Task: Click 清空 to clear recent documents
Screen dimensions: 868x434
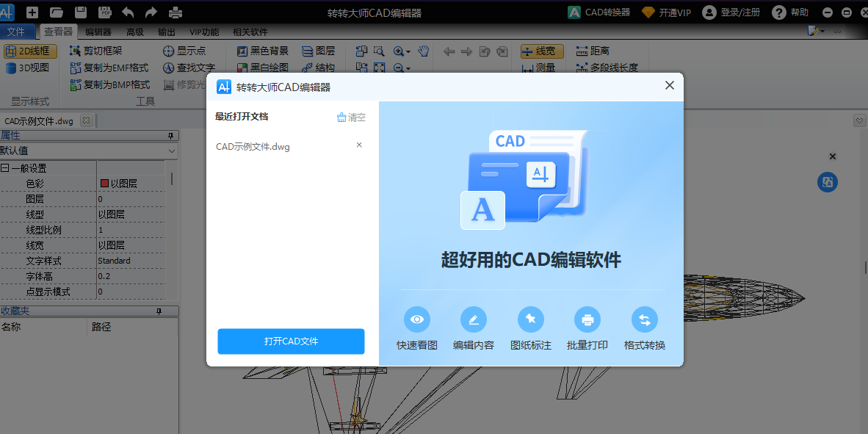Action: [351, 117]
